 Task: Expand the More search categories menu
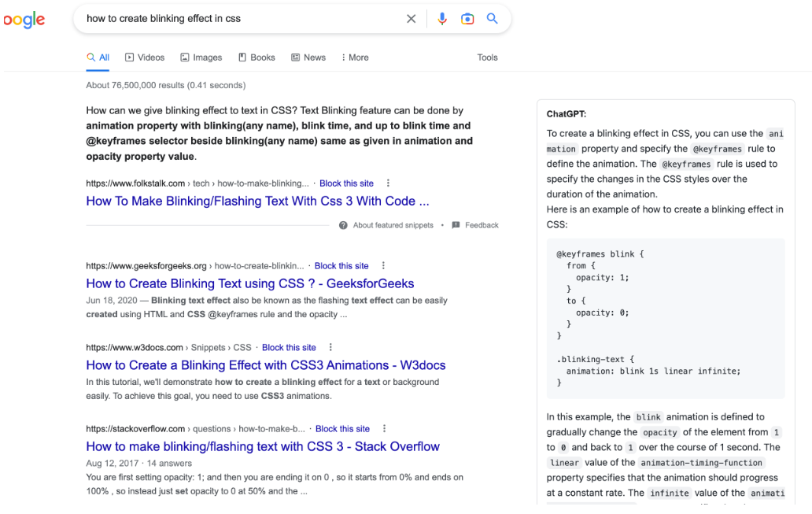click(x=356, y=57)
